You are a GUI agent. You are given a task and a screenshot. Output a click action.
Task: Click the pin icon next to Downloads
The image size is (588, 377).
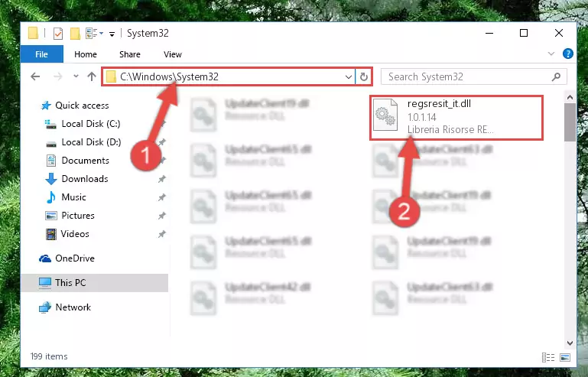[161, 179]
